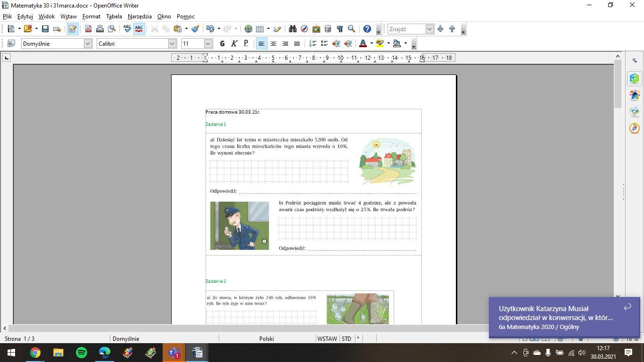
Task: Print the document directly
Action: click(100, 29)
